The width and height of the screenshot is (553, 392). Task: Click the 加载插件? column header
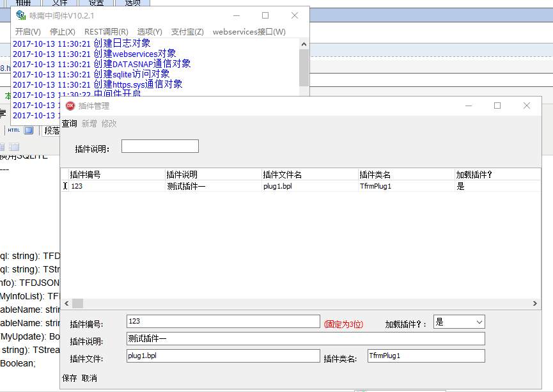pyautogui.click(x=497, y=175)
